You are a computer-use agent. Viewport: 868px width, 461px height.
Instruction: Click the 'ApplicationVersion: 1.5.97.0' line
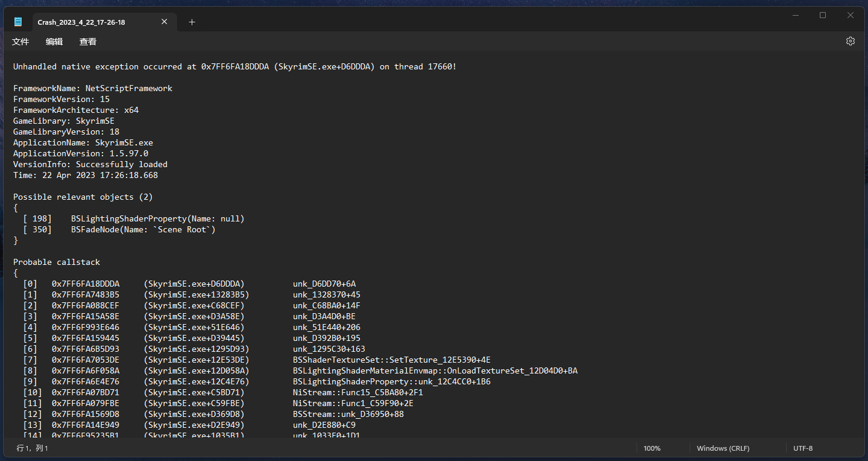coord(81,153)
